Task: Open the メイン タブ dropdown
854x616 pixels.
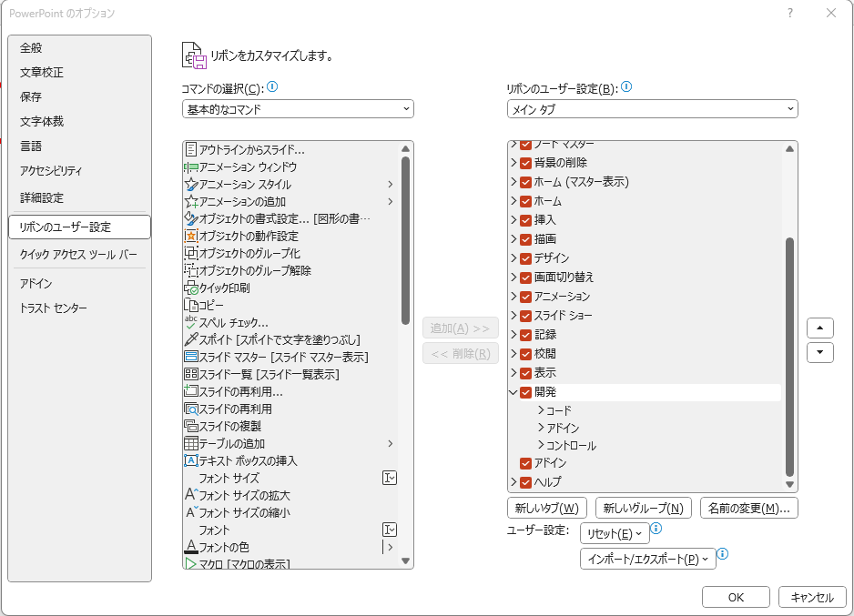Action: (x=652, y=109)
